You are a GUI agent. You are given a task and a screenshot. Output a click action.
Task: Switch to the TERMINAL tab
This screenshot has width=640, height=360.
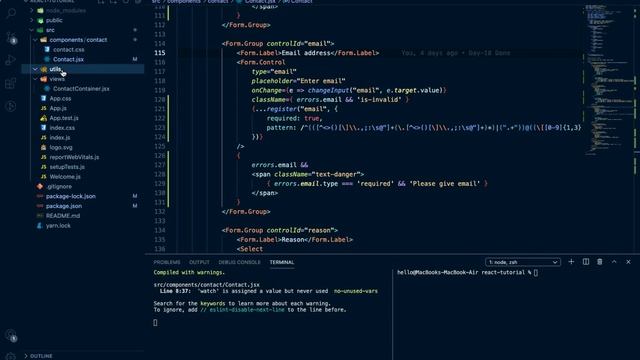[282, 262]
